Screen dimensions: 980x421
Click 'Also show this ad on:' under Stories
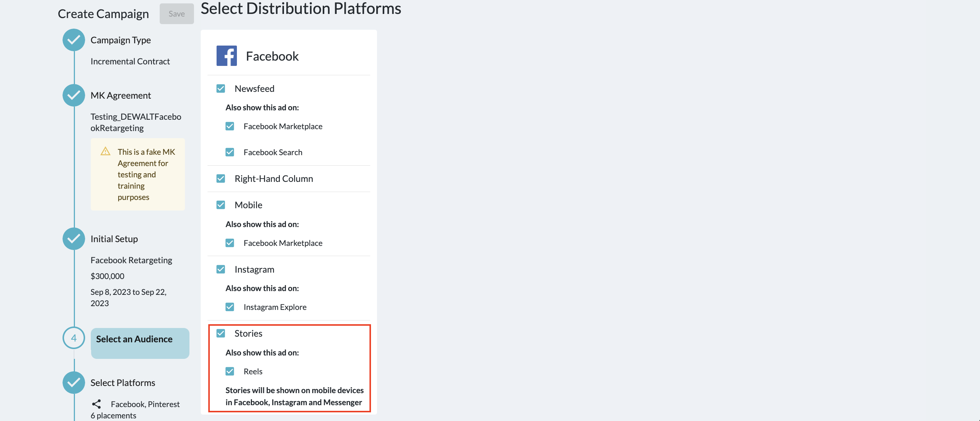click(262, 352)
